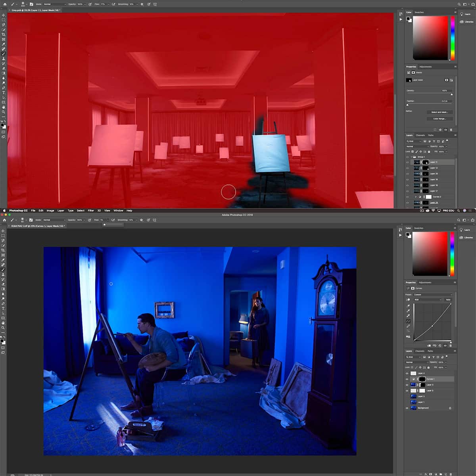Toggle visibility of Layer 4
Image resolution: width=476 pixels, height=476 pixels.
point(407,373)
